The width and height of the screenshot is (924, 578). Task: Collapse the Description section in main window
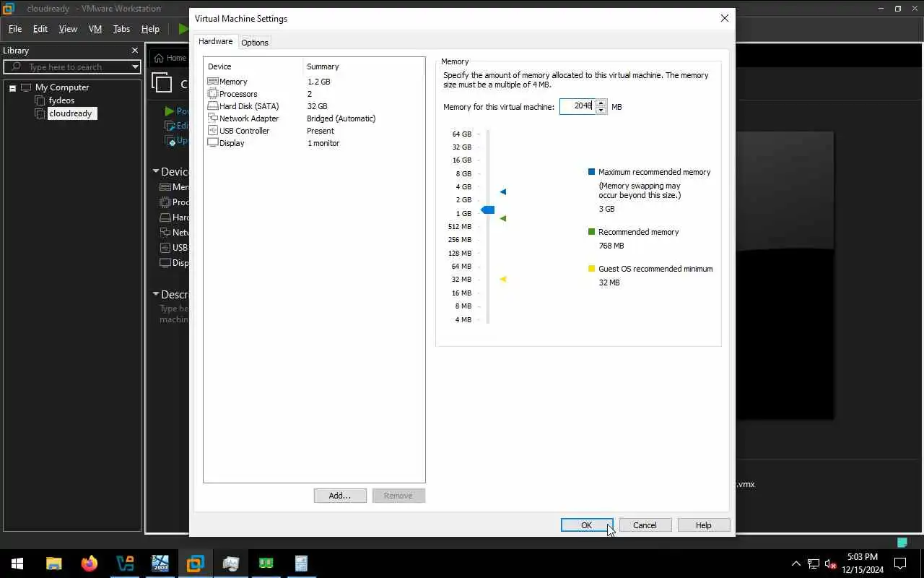pyautogui.click(x=156, y=294)
